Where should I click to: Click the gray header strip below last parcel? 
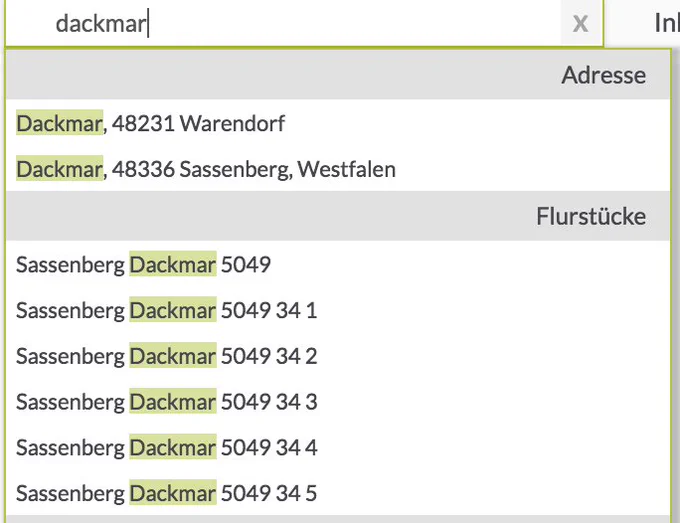coord(338,519)
